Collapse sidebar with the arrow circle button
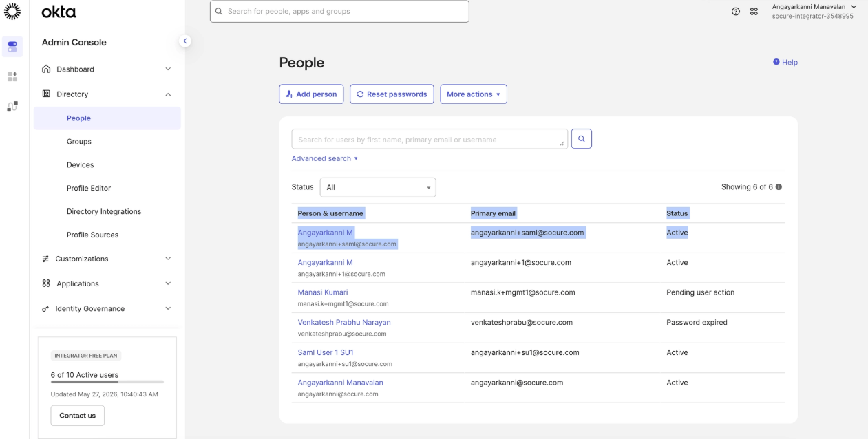This screenshot has width=868, height=439. point(184,41)
